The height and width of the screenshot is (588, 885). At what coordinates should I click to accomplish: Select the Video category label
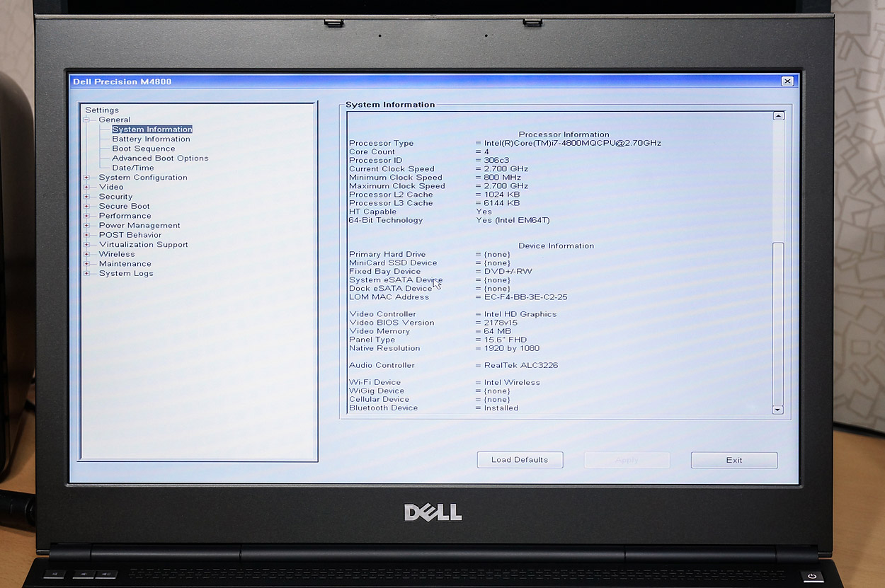111,188
